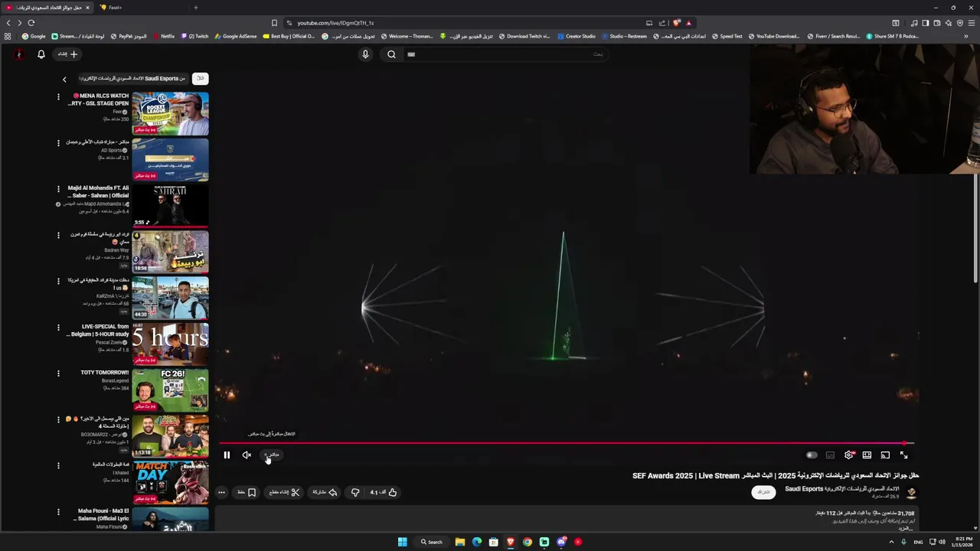Open Brave Shields lion icon
Viewport: 980px width, 551px height.
[676, 23]
